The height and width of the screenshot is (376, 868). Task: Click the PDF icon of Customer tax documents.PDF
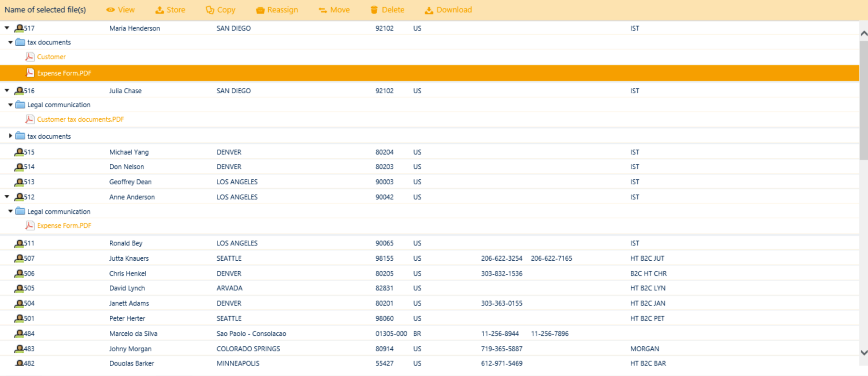(30, 119)
